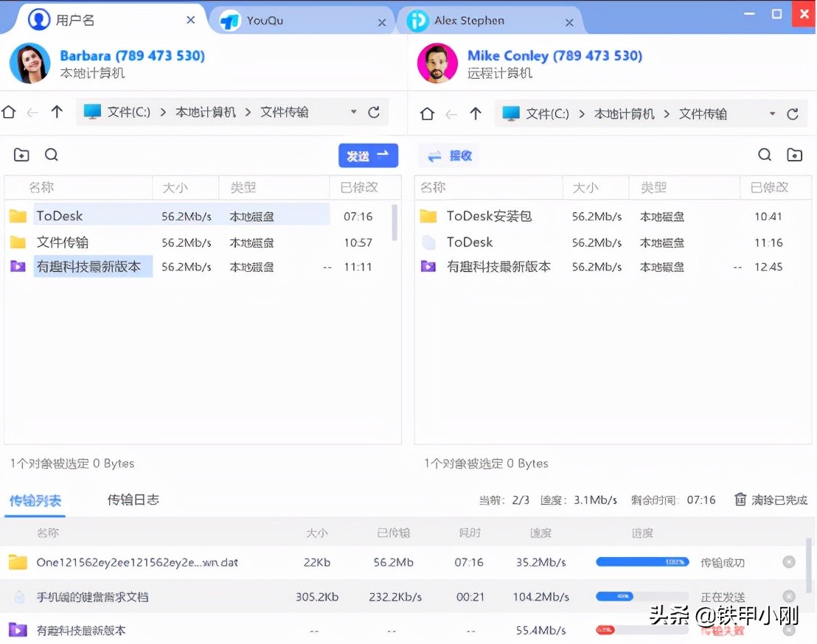Navigate up one level in the remote panel
817x644 pixels.
tap(476, 112)
